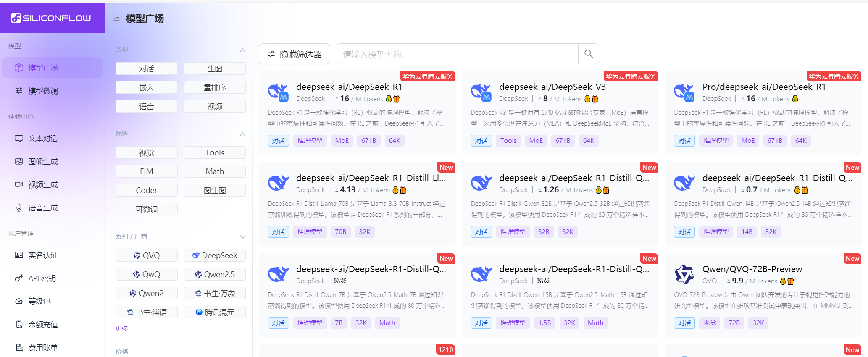Toggle the 生图 type filter
Viewport: 868px width, 357px height.
pos(215,68)
